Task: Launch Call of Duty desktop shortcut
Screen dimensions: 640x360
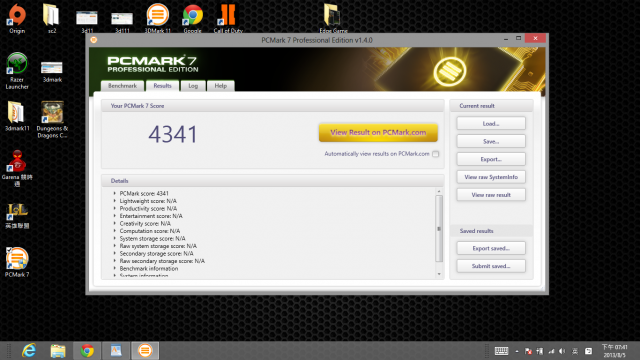Action: 228,18
